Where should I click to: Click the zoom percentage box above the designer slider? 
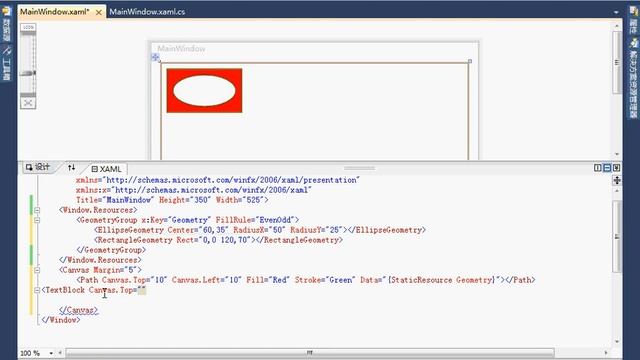click(28, 27)
